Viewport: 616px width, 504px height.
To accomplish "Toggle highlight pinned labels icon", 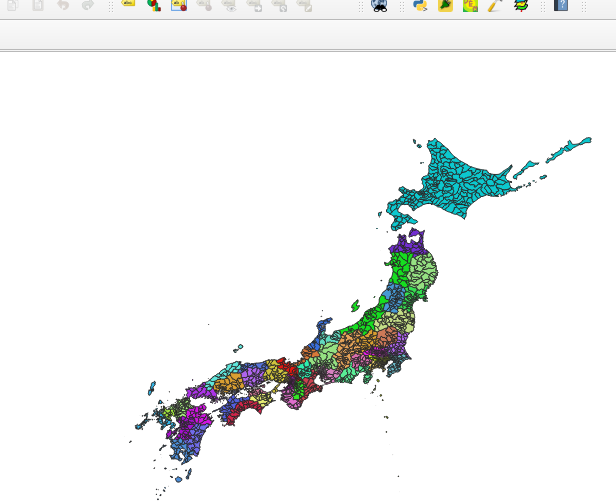I will [x=179, y=5].
